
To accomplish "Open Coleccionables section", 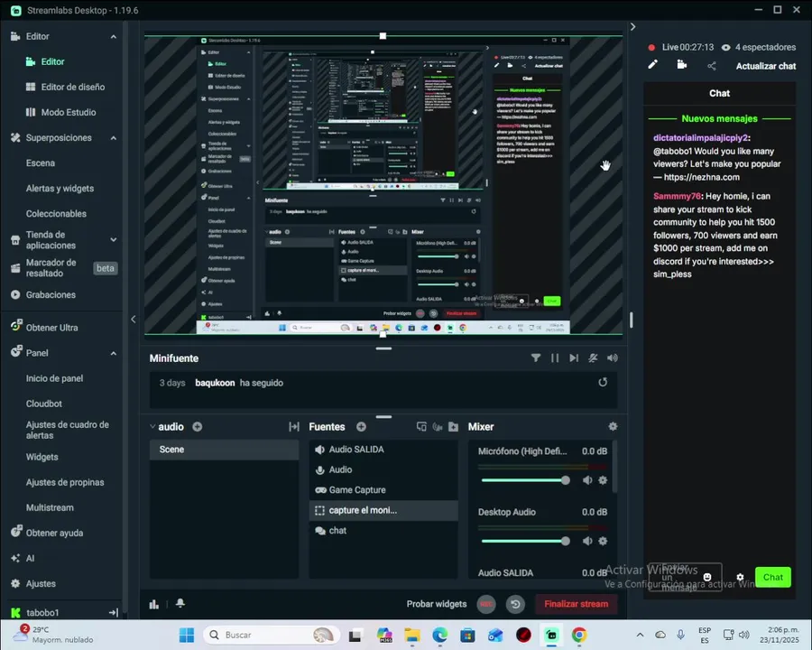I will point(56,214).
